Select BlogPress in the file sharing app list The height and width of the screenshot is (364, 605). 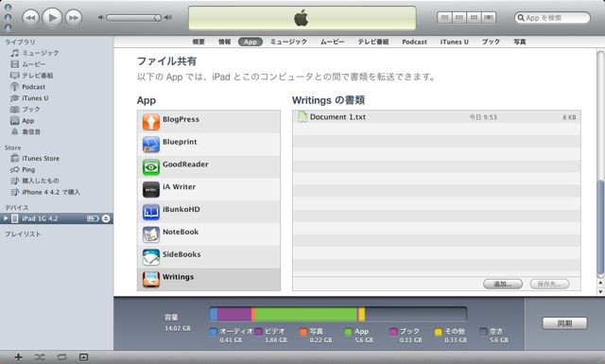coord(209,122)
